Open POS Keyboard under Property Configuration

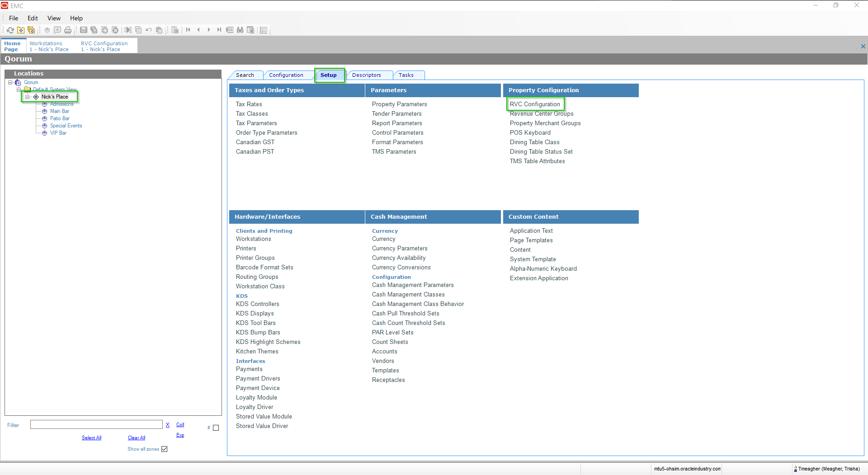coord(530,133)
